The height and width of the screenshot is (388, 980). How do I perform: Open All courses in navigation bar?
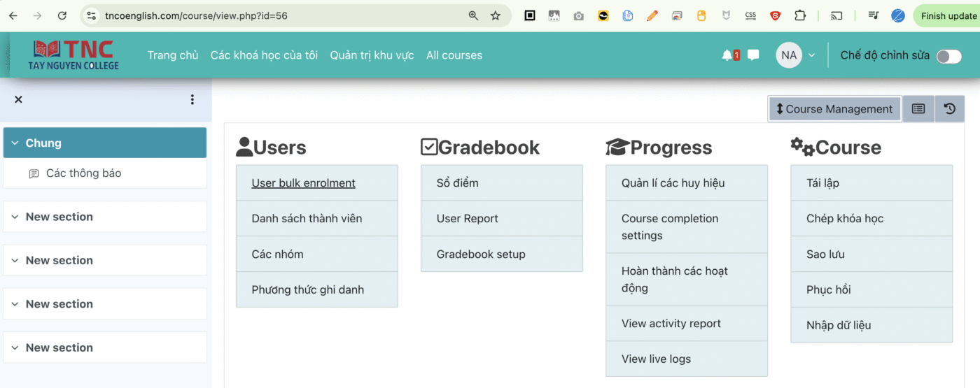click(454, 55)
